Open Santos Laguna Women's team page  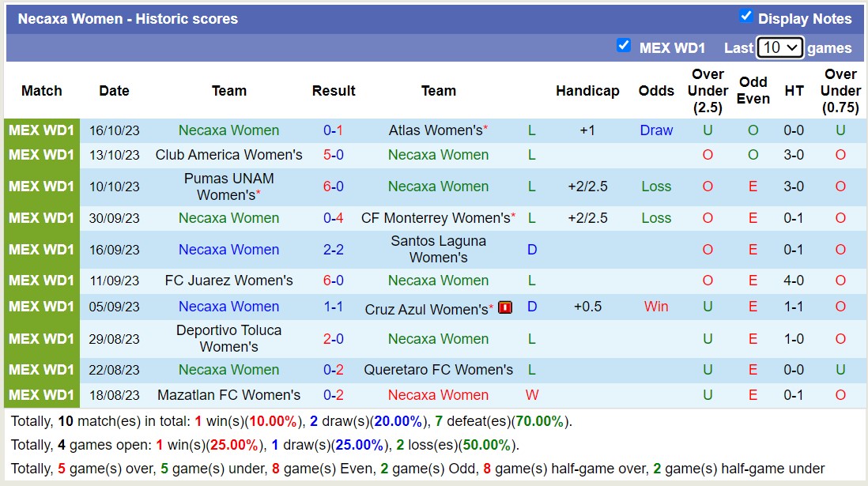click(x=439, y=249)
